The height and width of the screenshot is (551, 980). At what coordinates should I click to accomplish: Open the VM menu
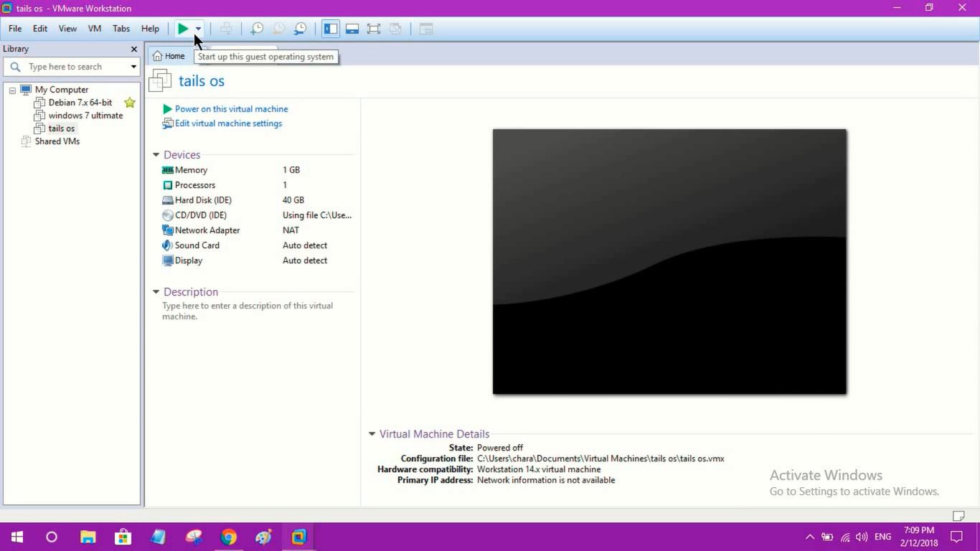(94, 29)
